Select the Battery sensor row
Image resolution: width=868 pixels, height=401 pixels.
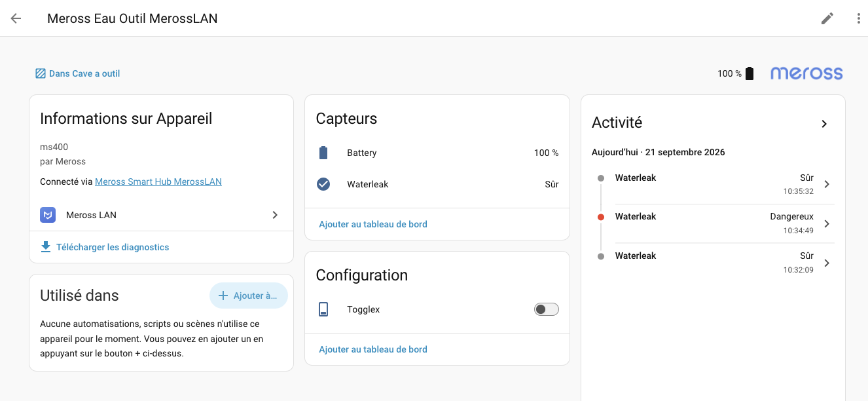[x=437, y=153]
